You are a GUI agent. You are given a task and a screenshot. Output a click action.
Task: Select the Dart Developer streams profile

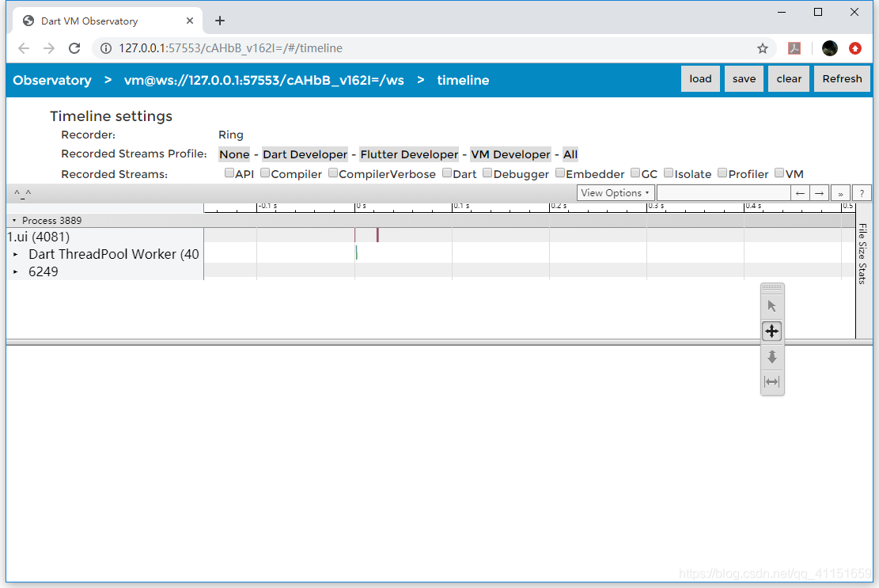(305, 154)
